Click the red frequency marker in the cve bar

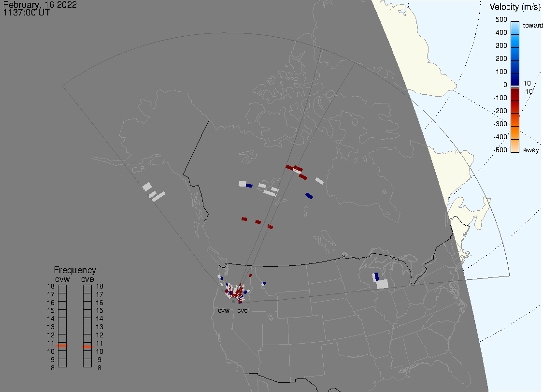pos(87,347)
